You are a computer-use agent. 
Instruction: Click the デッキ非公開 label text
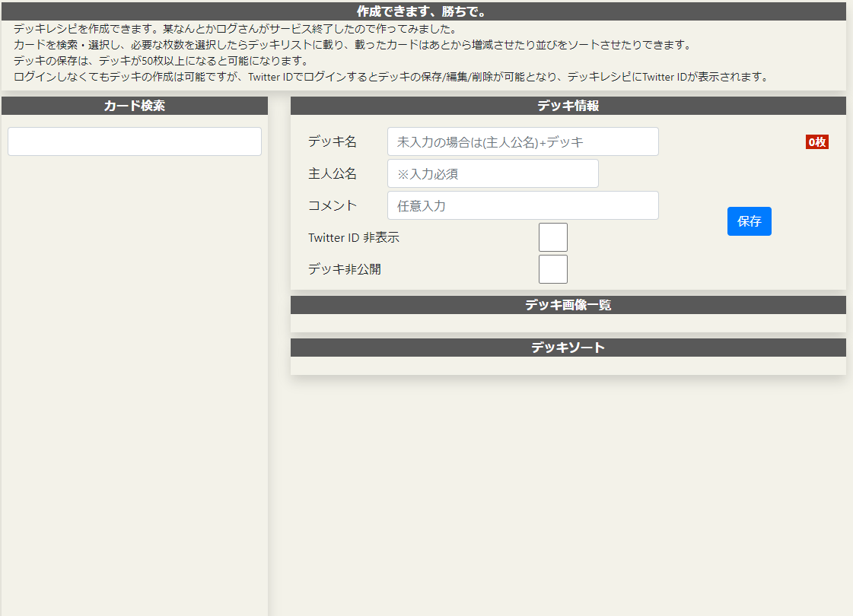345,268
